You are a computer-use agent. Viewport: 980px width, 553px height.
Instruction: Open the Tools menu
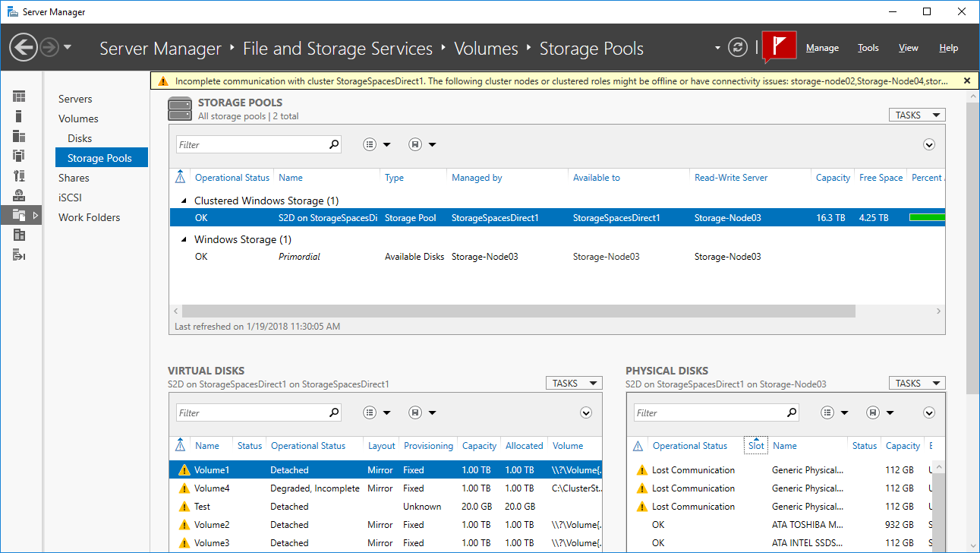click(868, 47)
